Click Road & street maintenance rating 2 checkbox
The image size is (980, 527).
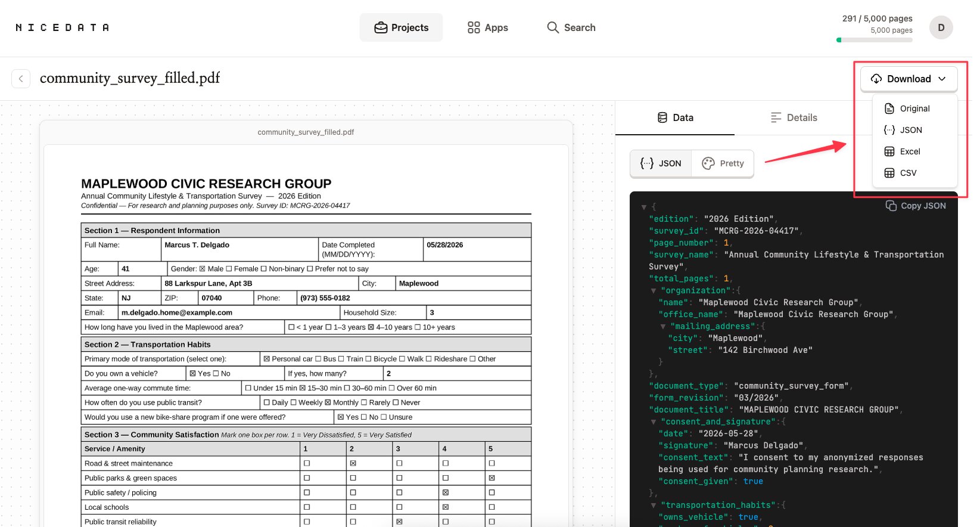coord(353,463)
